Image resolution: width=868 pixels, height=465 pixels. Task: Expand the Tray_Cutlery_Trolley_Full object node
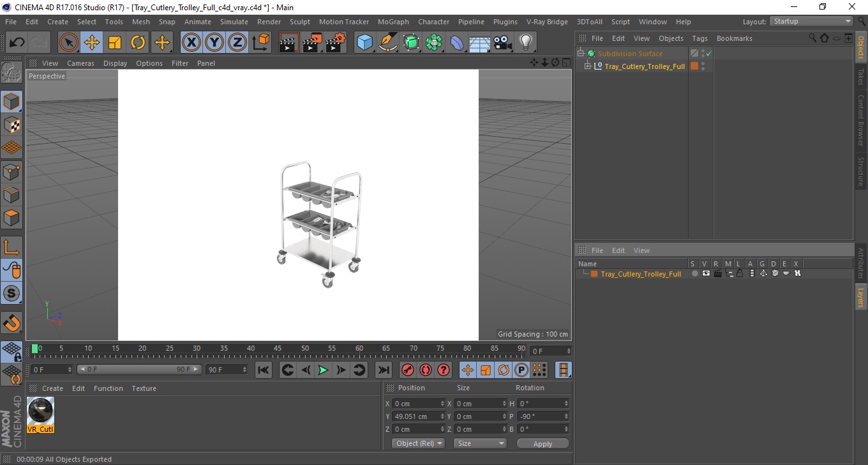point(587,66)
